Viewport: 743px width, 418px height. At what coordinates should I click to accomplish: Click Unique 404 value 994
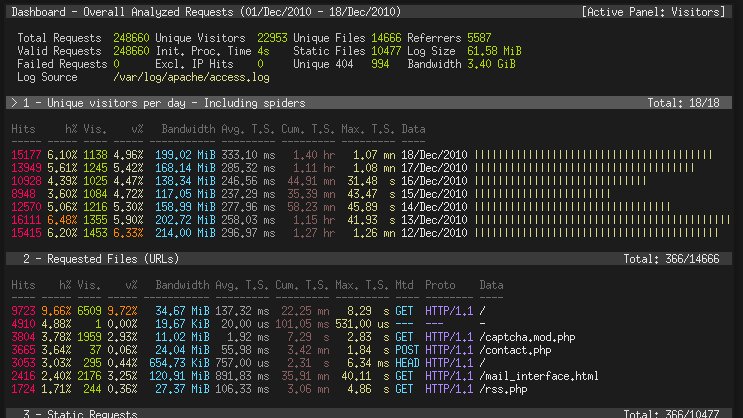coord(380,64)
